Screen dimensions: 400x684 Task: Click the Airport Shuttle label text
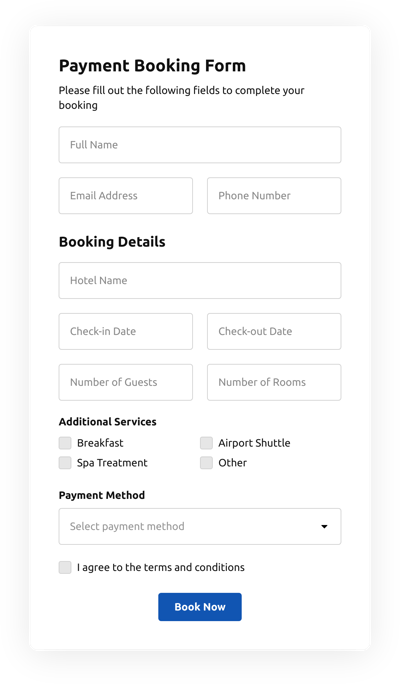[254, 443]
